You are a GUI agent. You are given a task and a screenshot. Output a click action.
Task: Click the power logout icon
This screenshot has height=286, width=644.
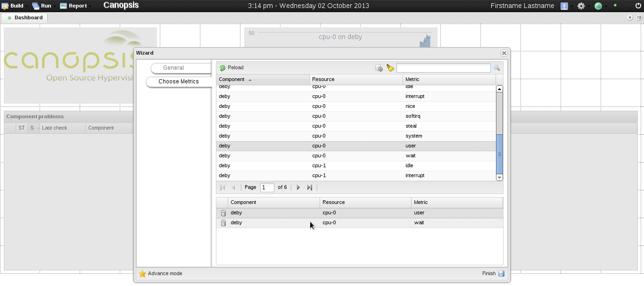638,6
